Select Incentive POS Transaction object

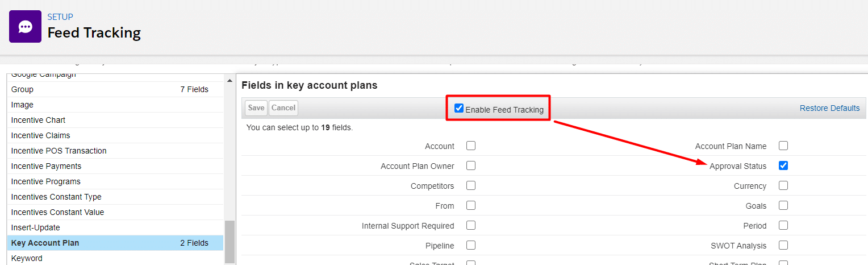[x=59, y=151]
